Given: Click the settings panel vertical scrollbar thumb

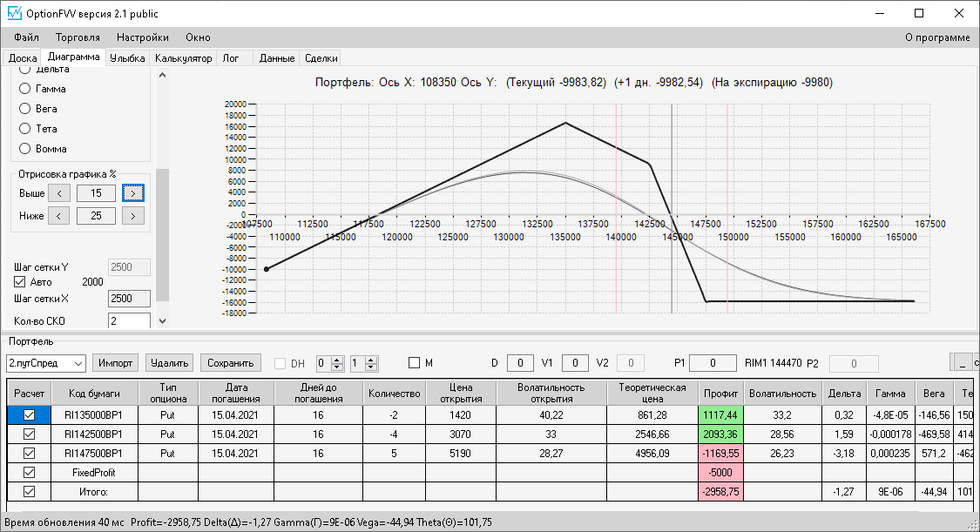Looking at the screenshot, I should click(x=163, y=235).
